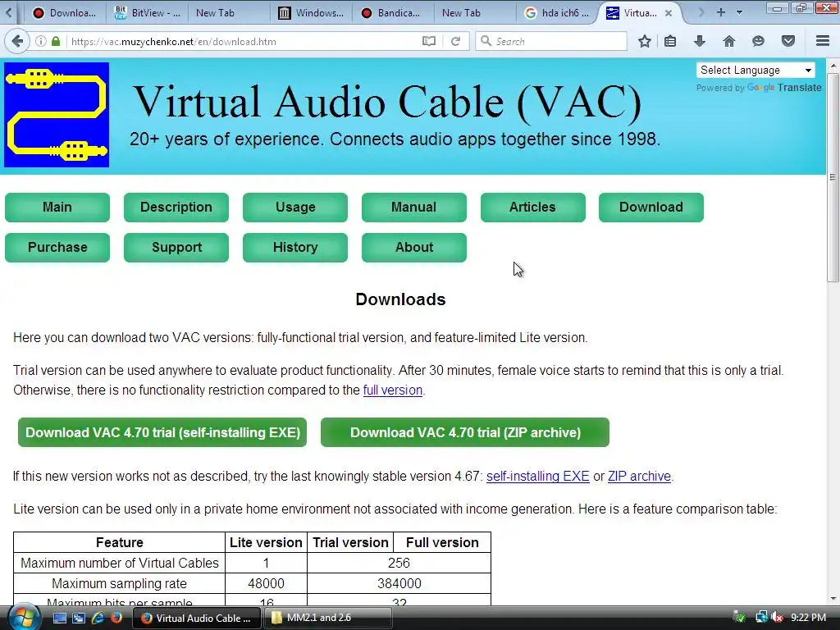
Task: Open site information icon in address bar
Action: (x=41, y=41)
